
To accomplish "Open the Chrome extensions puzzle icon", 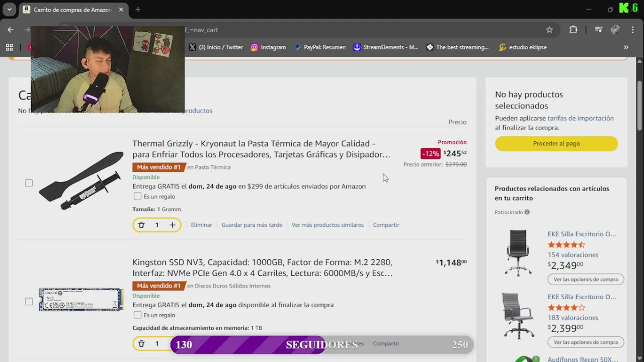I will coord(573,30).
